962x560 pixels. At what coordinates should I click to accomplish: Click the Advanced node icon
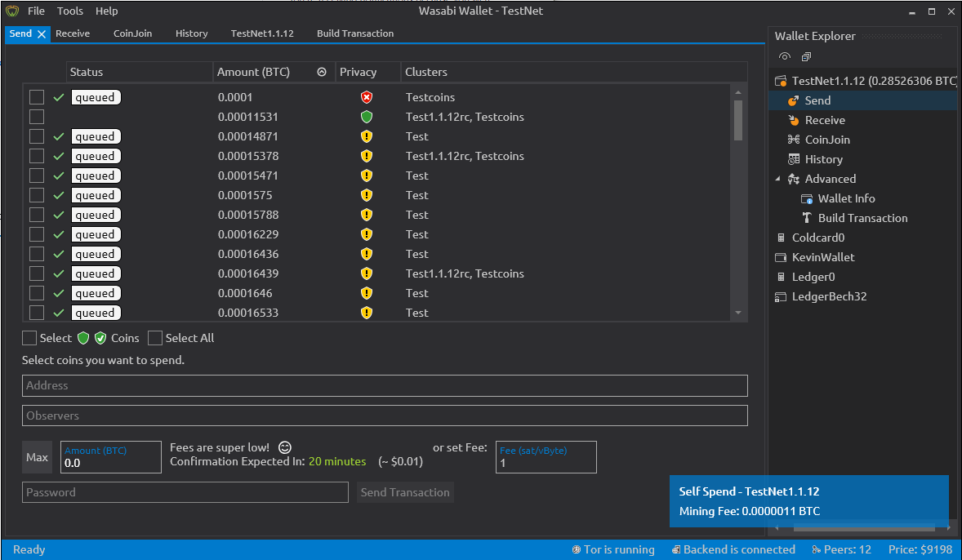pyautogui.click(x=793, y=179)
